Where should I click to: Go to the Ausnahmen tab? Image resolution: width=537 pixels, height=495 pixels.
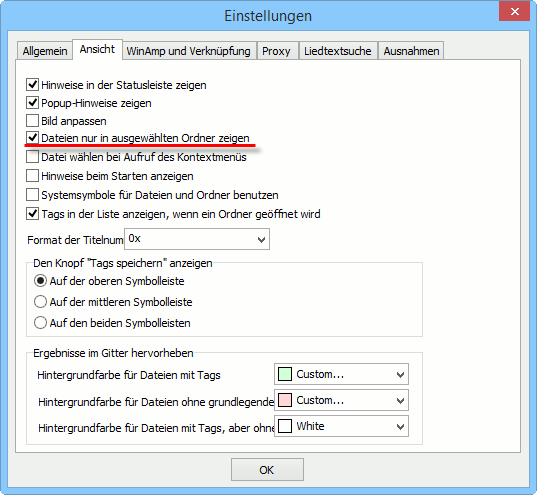(411, 51)
